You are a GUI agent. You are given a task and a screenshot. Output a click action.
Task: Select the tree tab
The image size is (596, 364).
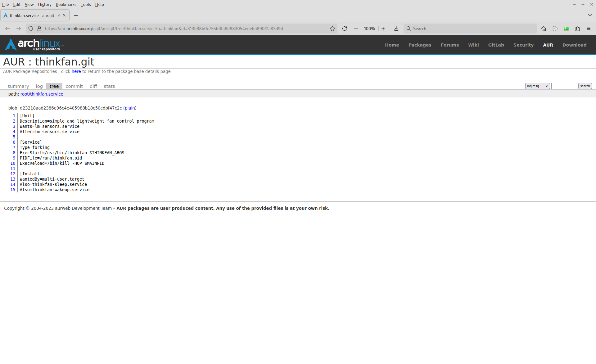click(54, 86)
